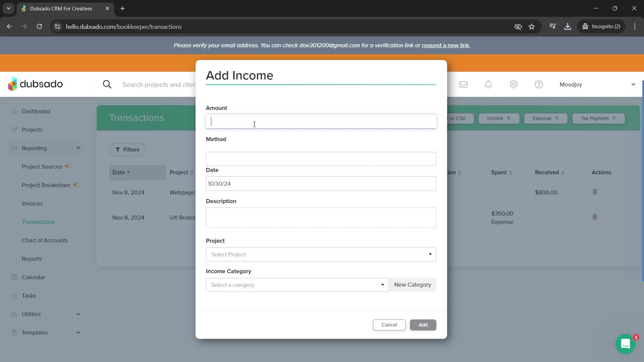
Task: Open Chart of Accounts in sidebar
Action: tap(45, 240)
